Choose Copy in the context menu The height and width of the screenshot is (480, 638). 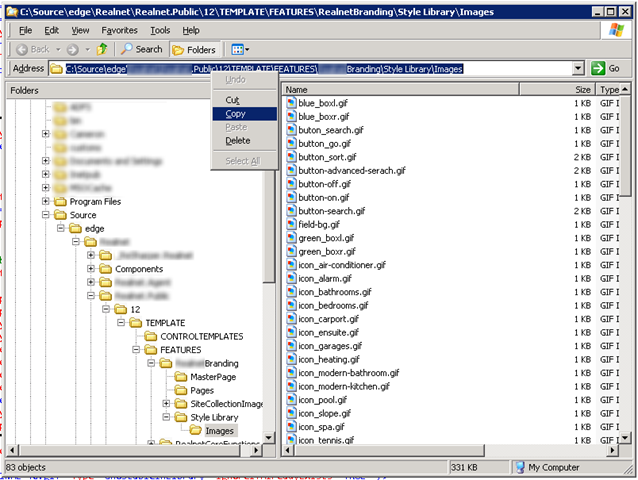pyautogui.click(x=245, y=114)
